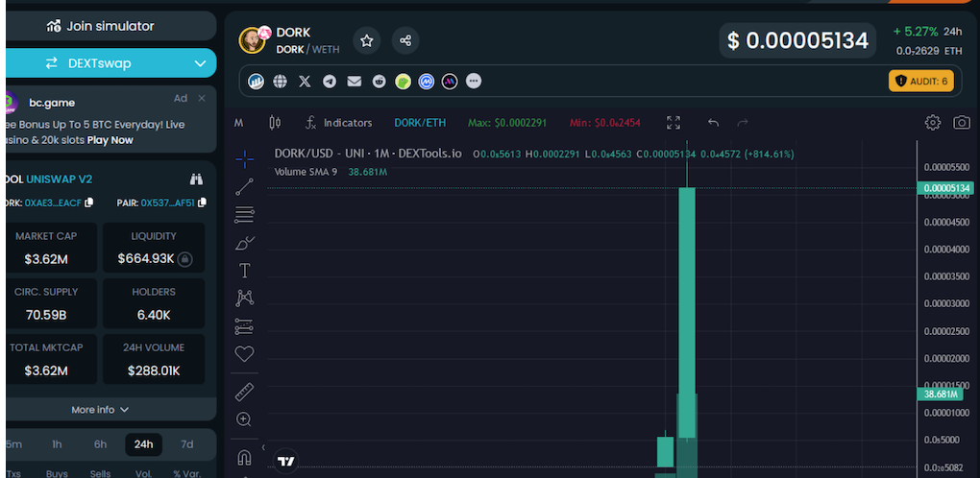Open the DORK website globe link
This screenshot has height=478, width=980.
point(280,82)
